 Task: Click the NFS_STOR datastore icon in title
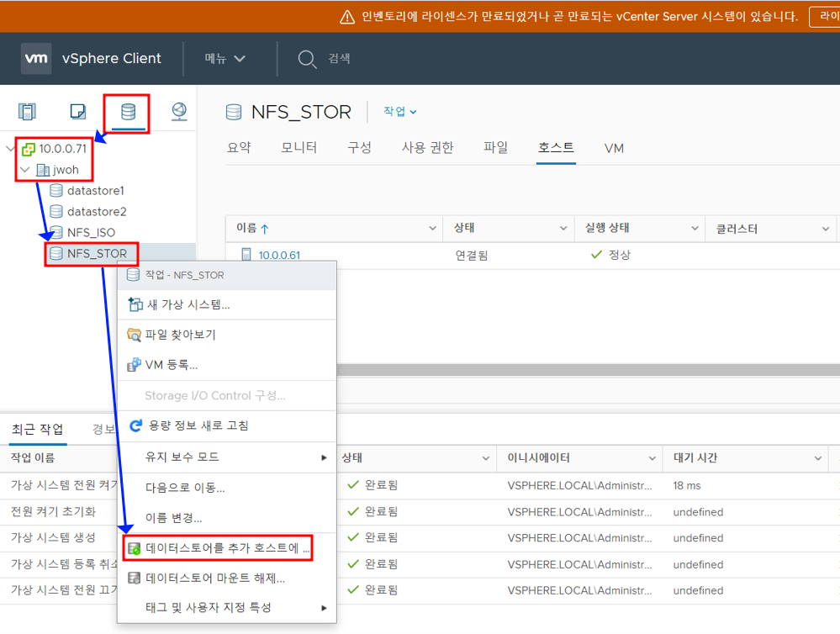tap(234, 112)
